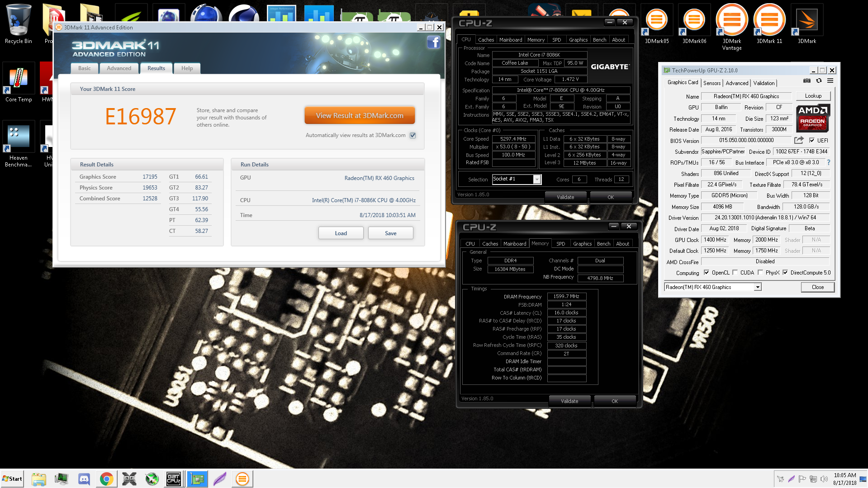Viewport: 868px width, 488px height.
Task: Click Validate in bottom CPU-Z window
Action: (569, 401)
